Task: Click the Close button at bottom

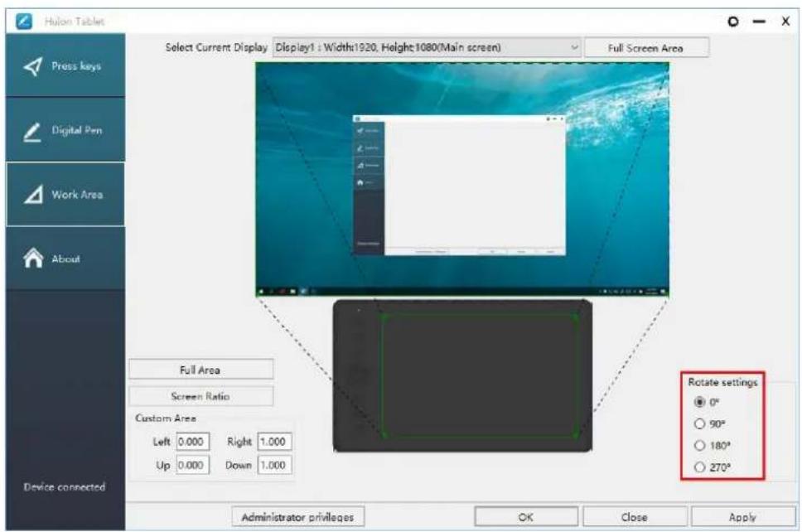Action: point(635,517)
